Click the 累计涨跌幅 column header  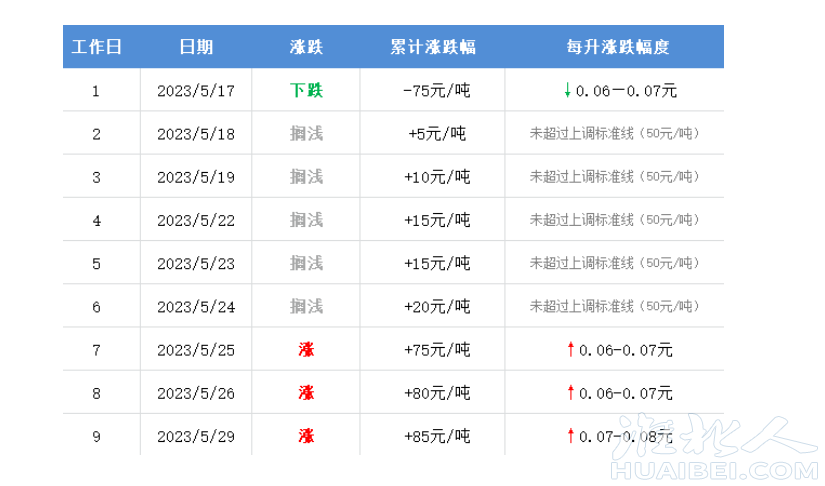tap(433, 47)
